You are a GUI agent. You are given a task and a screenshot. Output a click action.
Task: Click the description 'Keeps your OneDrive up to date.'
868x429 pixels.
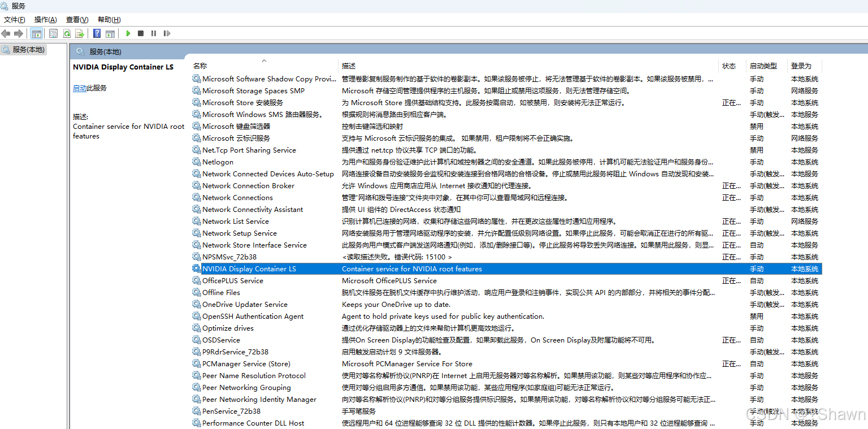pyautogui.click(x=396, y=304)
